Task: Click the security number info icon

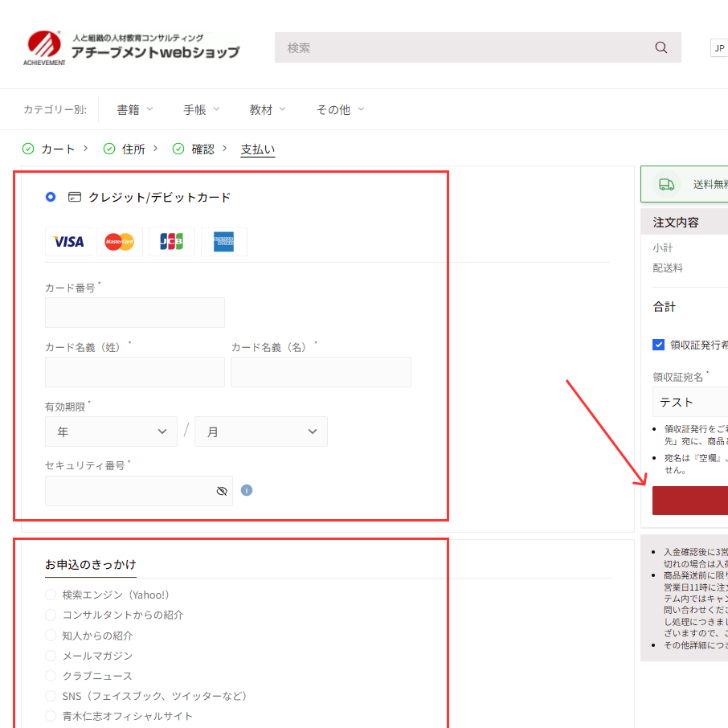Action: tap(247, 490)
